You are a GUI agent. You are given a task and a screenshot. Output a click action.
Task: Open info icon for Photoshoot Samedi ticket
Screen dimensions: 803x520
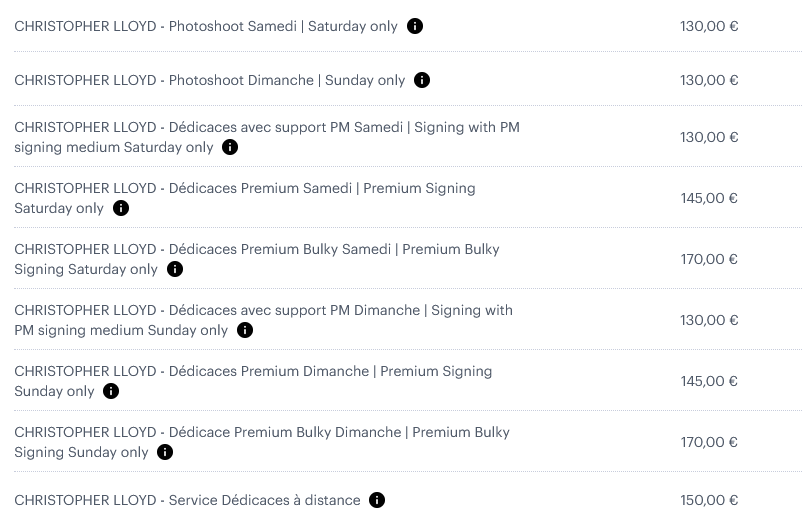(x=415, y=26)
